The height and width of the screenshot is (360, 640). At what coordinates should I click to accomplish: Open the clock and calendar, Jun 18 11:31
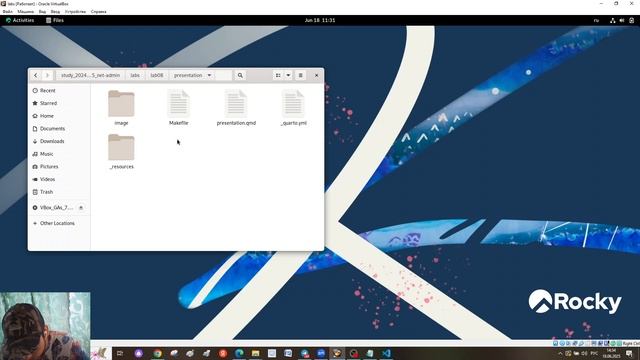tap(320, 20)
